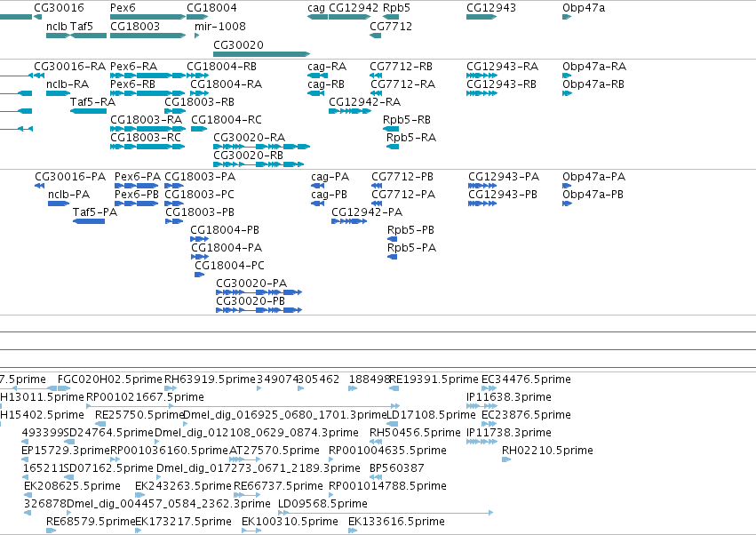Select EST FGC020H02.5prime
756x535 pixels.
pos(64,387)
